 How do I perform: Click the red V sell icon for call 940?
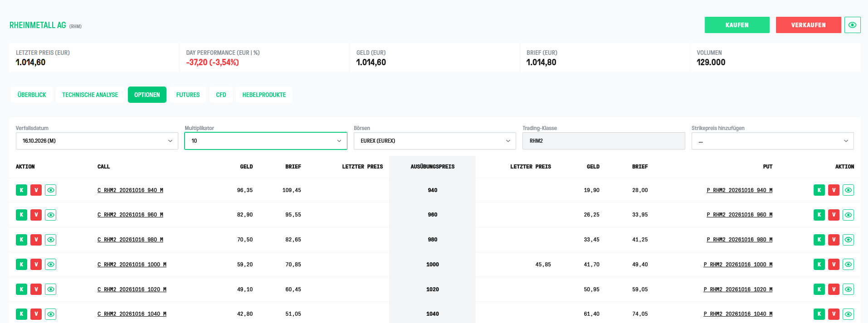coord(36,190)
